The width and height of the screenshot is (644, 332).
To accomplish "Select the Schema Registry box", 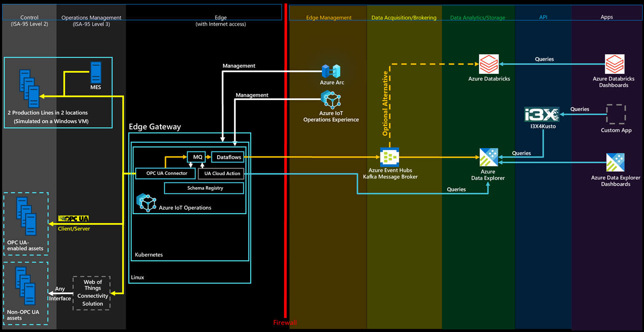I will [204, 188].
